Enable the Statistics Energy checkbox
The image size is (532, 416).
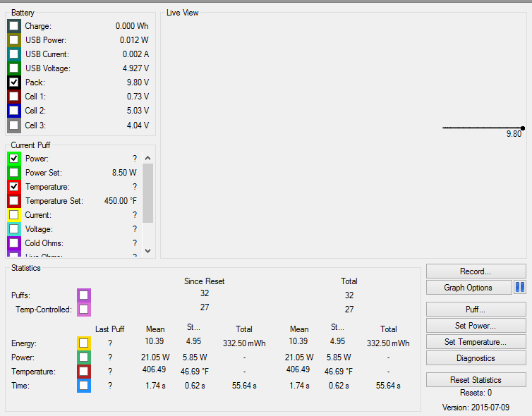coord(84,343)
